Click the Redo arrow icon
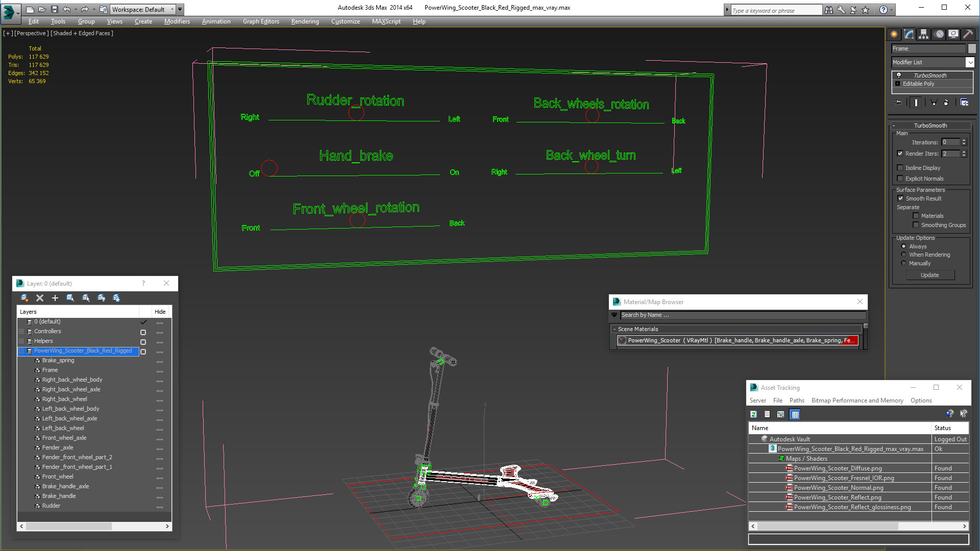 click(85, 9)
